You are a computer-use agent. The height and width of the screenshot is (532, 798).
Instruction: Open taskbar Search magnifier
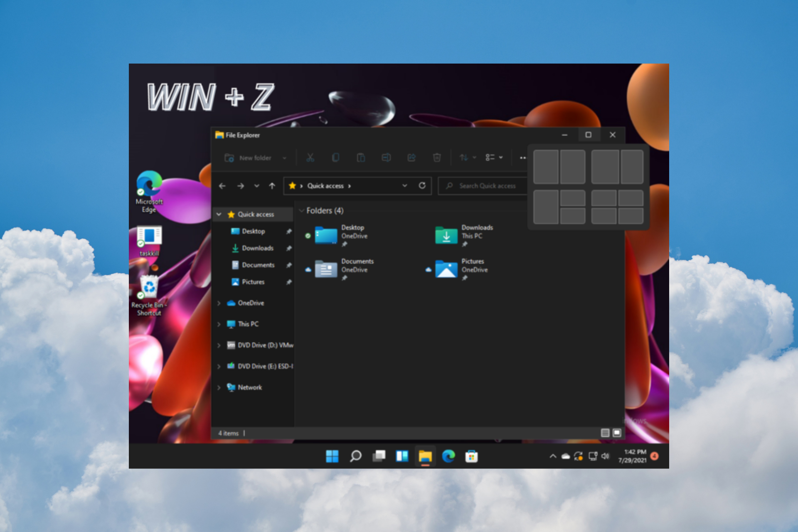pyautogui.click(x=355, y=456)
